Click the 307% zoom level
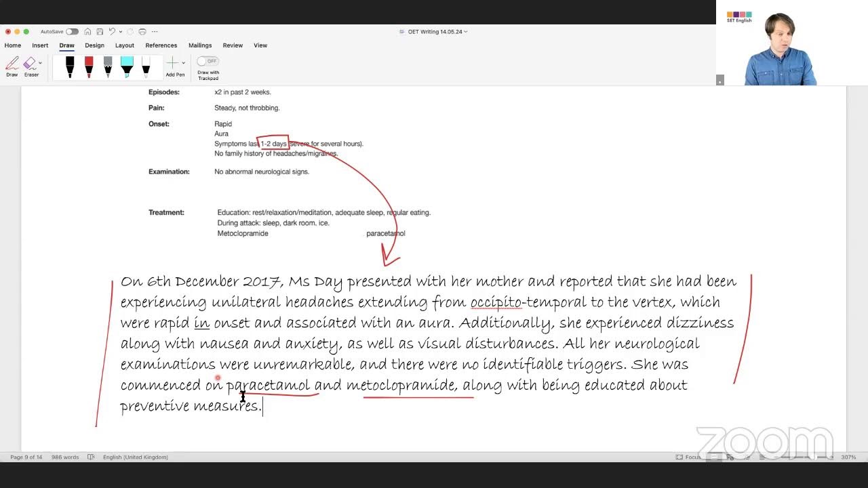Image resolution: width=868 pixels, height=488 pixels. coord(848,457)
